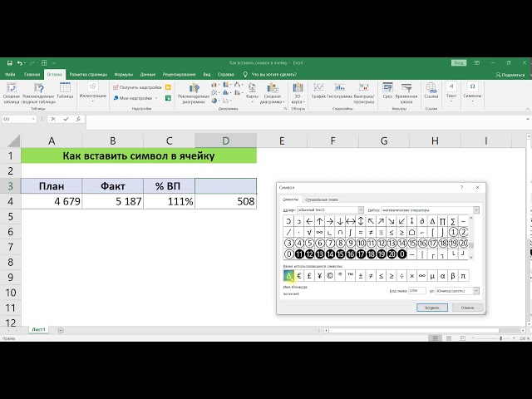Open the Набор subset dropdown

[x=476, y=210]
